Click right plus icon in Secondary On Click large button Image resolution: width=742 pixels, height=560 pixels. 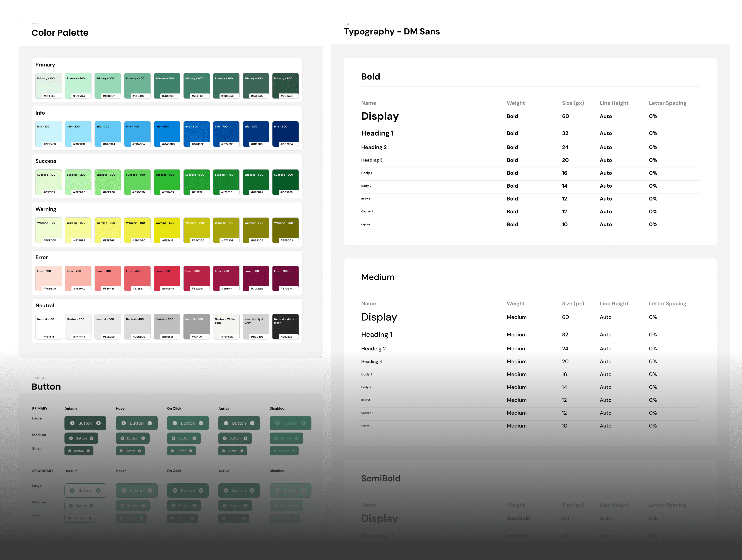coord(201,490)
